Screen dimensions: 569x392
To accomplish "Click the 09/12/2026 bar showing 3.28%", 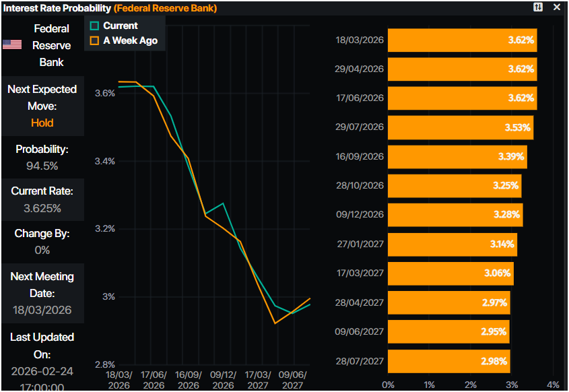I will pyautogui.click(x=455, y=215).
